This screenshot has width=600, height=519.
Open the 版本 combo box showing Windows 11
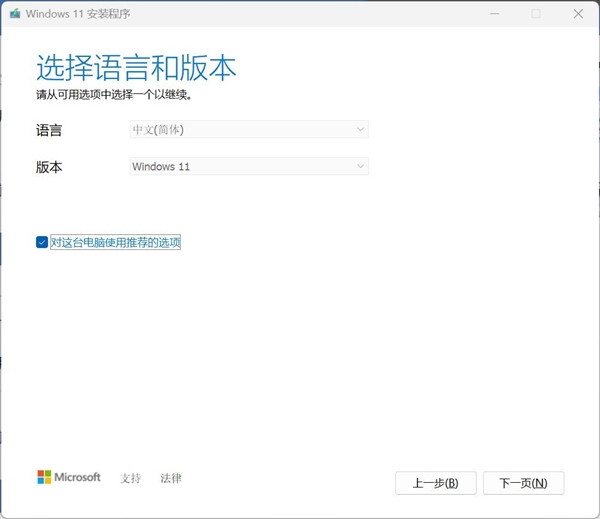[x=248, y=166]
